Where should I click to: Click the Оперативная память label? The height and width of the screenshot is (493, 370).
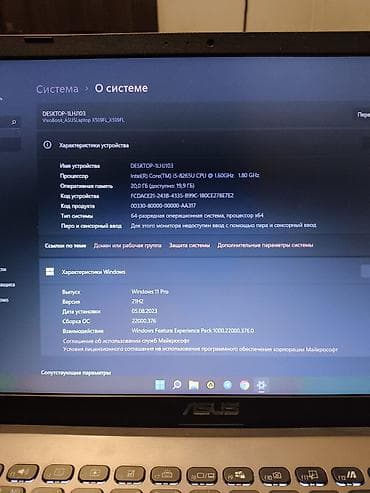pyautogui.click(x=86, y=186)
